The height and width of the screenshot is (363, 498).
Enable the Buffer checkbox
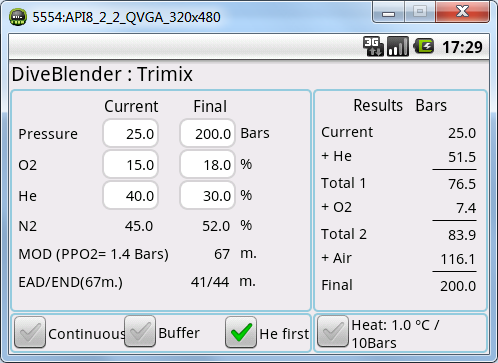[x=140, y=332]
